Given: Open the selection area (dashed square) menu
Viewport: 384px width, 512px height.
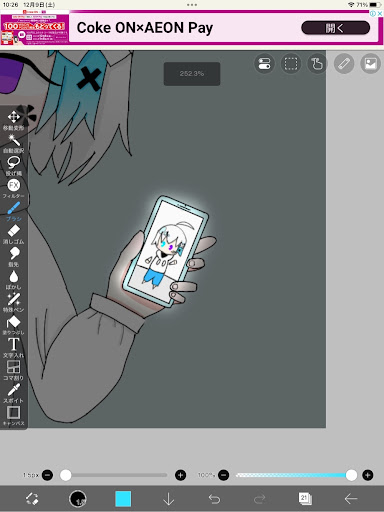Looking at the screenshot, I should 291,63.
